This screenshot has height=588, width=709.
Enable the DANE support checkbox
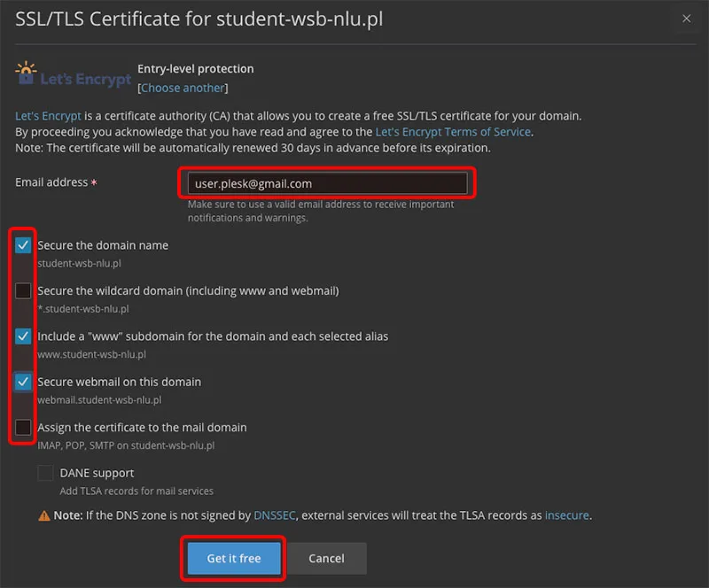(x=45, y=473)
